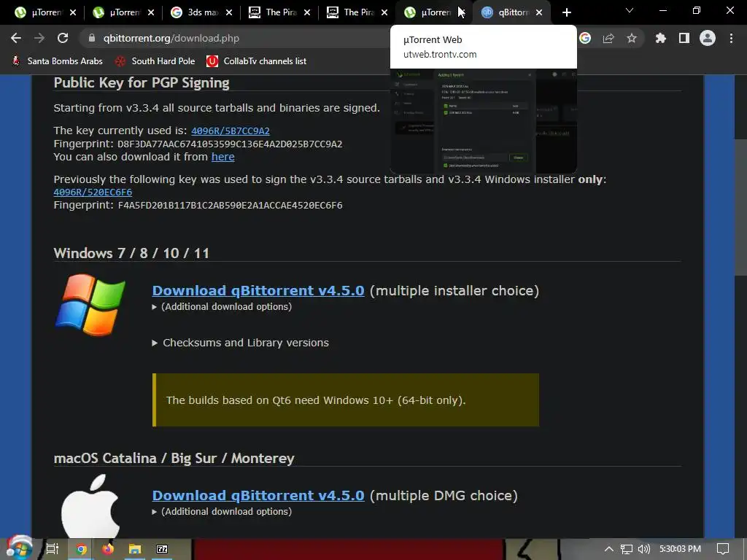Open old key 4096R/520EC6F6 link
The image size is (747, 560).
click(x=93, y=192)
